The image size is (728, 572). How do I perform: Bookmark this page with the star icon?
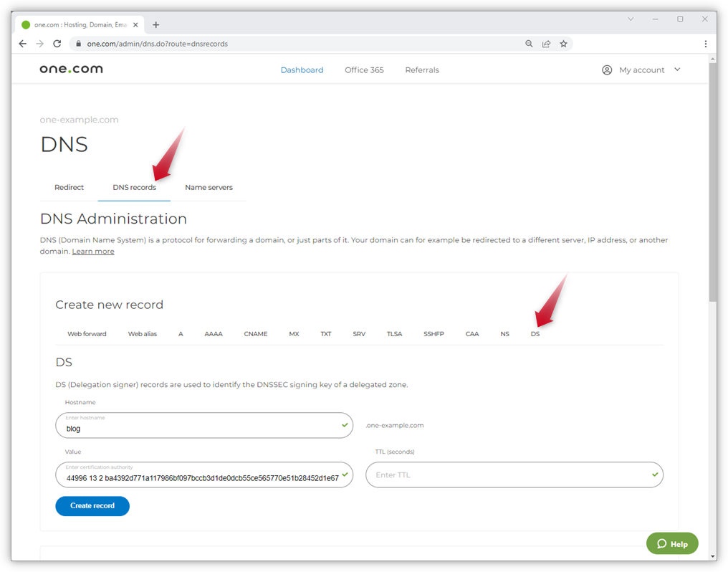coord(564,44)
